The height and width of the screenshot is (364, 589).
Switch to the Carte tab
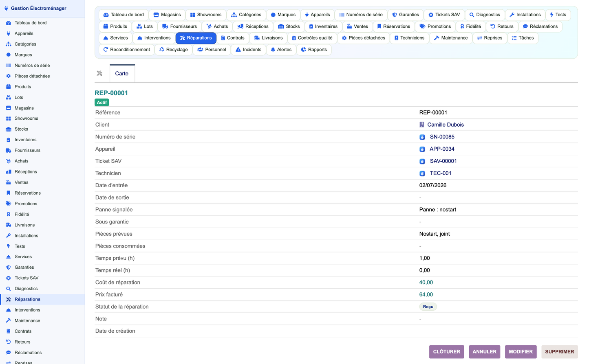coord(122,74)
